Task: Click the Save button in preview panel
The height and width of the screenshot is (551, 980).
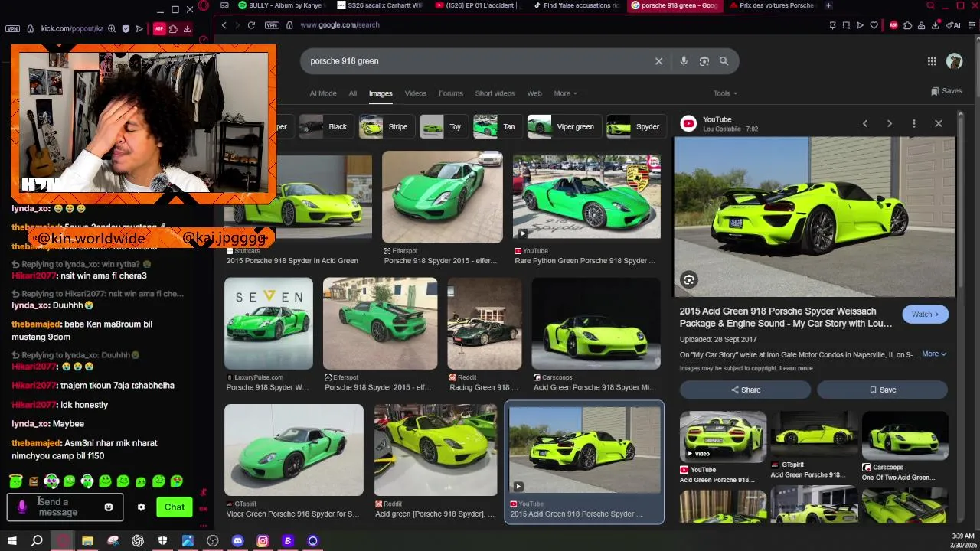Action: tap(882, 390)
